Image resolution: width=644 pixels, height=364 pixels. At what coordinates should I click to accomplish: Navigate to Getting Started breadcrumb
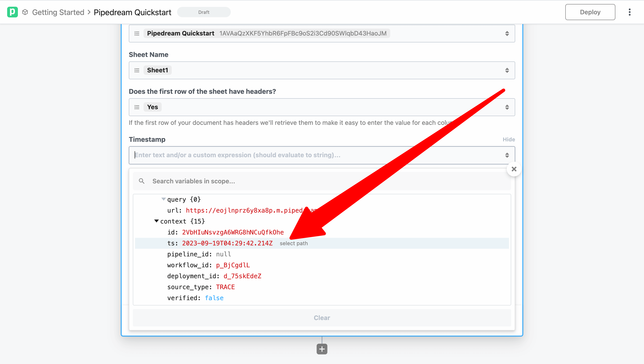(x=58, y=12)
